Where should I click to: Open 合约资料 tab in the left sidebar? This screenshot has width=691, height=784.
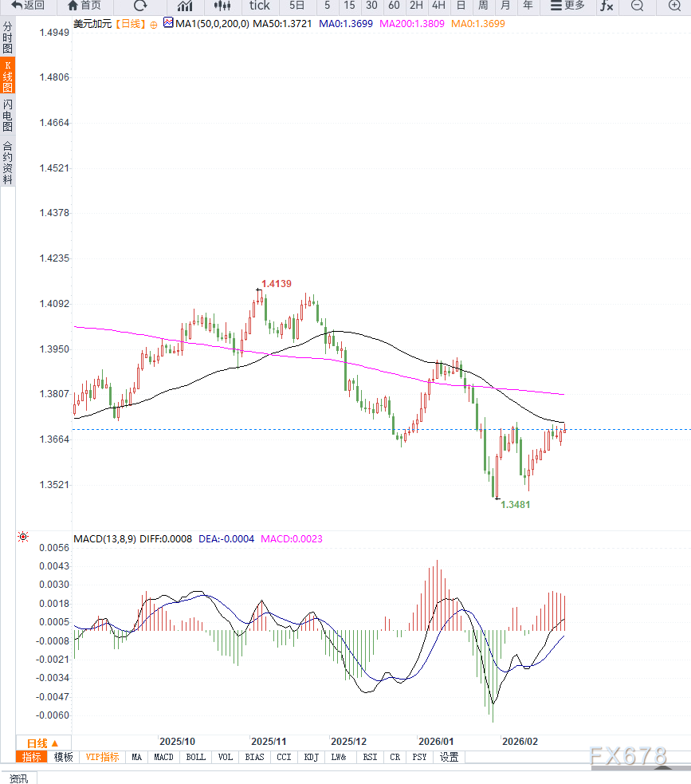coord(7,163)
